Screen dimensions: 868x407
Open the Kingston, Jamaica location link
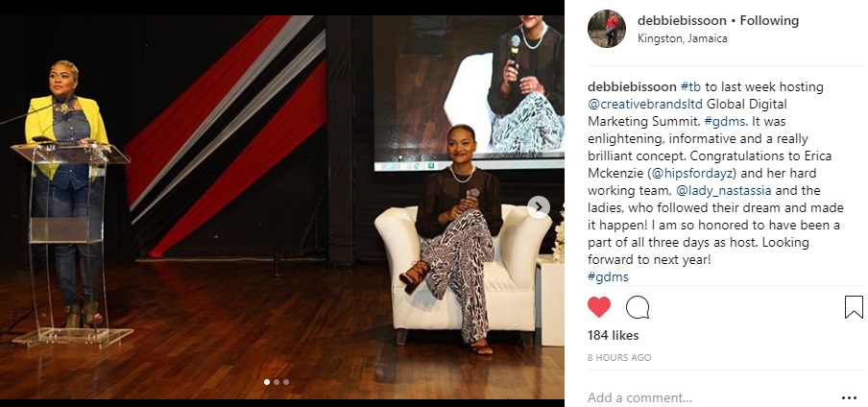pos(682,38)
